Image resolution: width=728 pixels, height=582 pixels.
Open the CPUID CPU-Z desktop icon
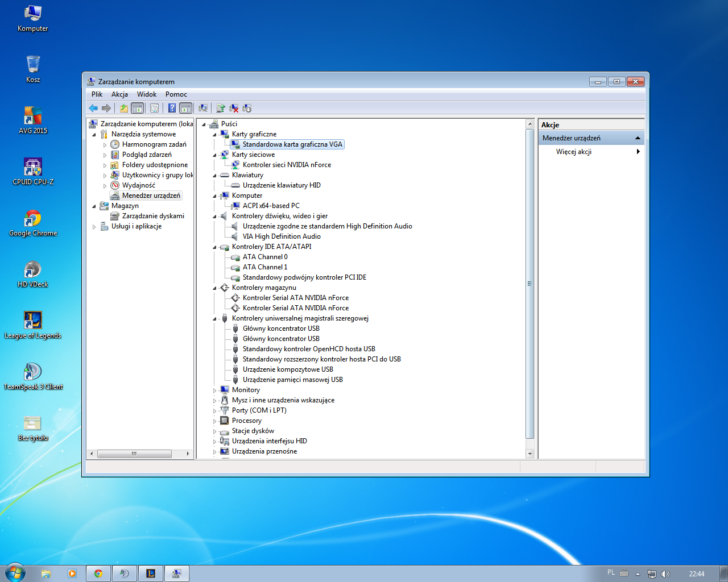[x=33, y=171]
